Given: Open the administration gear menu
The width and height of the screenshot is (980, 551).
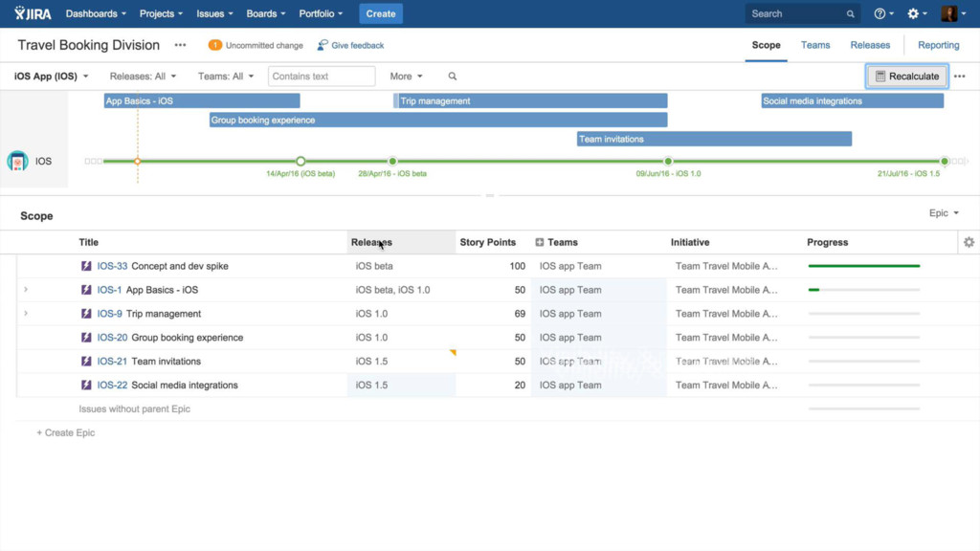Looking at the screenshot, I should [917, 13].
